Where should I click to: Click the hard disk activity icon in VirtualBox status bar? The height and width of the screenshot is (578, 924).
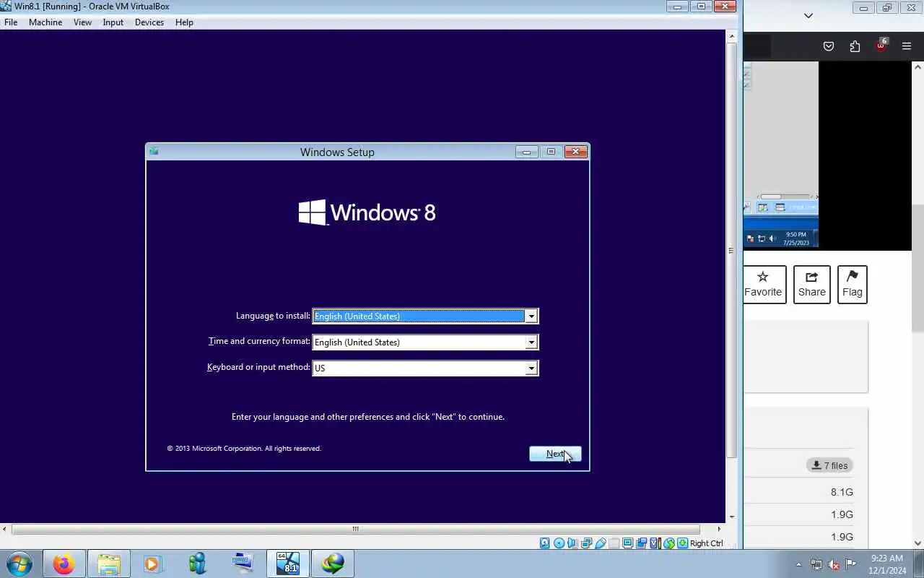click(545, 543)
